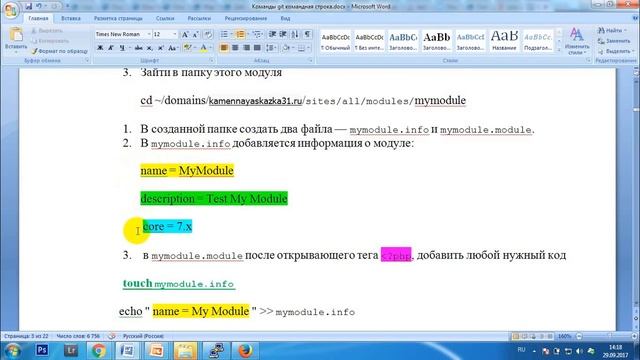This screenshot has height=360, width=640.
Task: Open the Word help question mark
Action: (635, 18)
